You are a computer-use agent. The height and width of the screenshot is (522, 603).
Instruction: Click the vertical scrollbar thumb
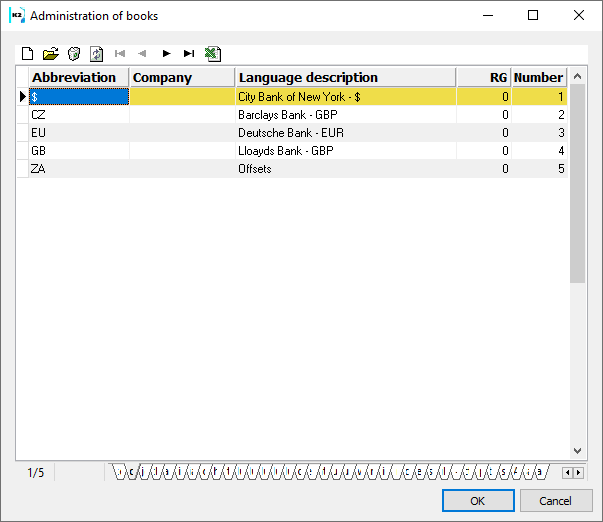pos(577,183)
